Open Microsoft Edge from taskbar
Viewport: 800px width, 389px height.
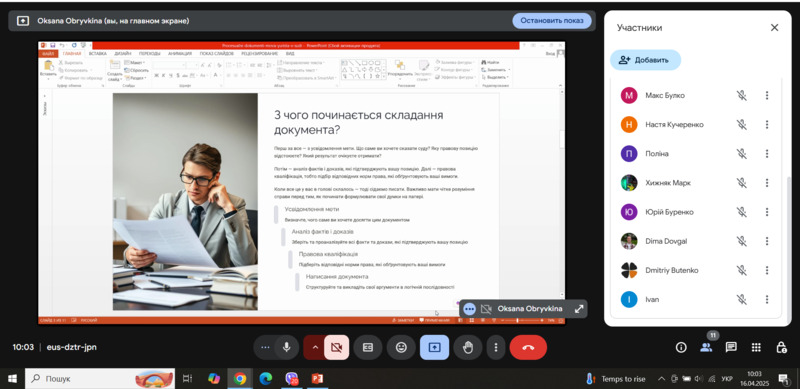266,378
